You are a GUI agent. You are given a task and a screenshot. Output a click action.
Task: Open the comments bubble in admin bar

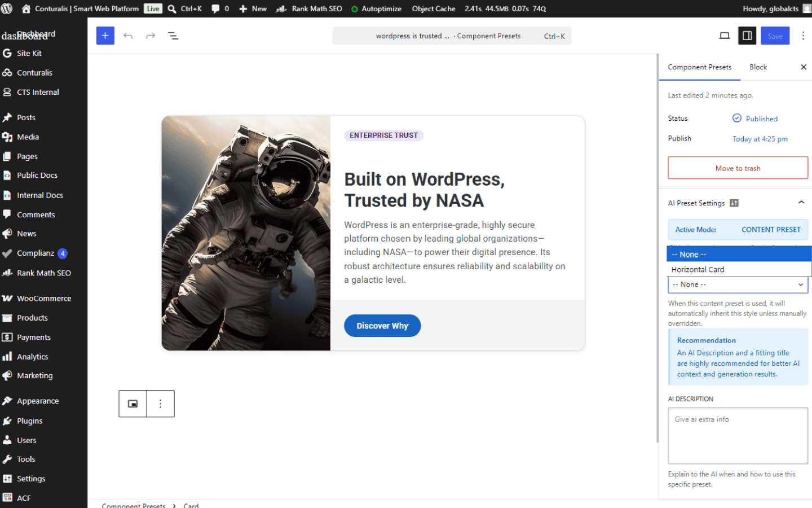coord(220,8)
